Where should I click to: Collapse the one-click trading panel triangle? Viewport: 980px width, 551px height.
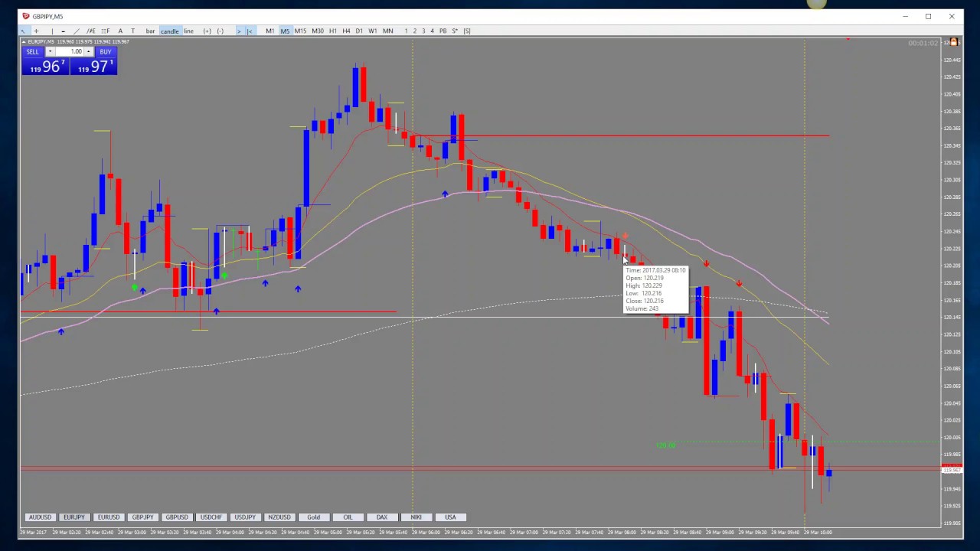(23, 41)
